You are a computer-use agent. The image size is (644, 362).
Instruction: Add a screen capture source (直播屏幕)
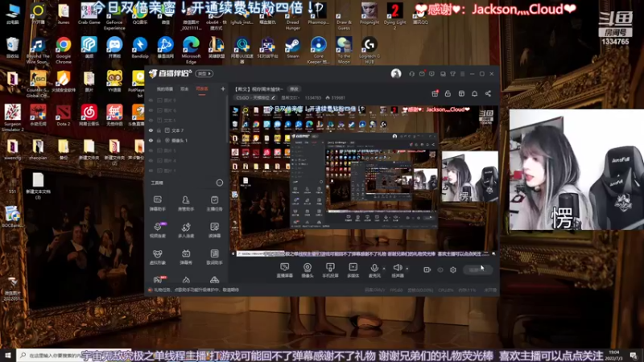pyautogui.click(x=285, y=270)
